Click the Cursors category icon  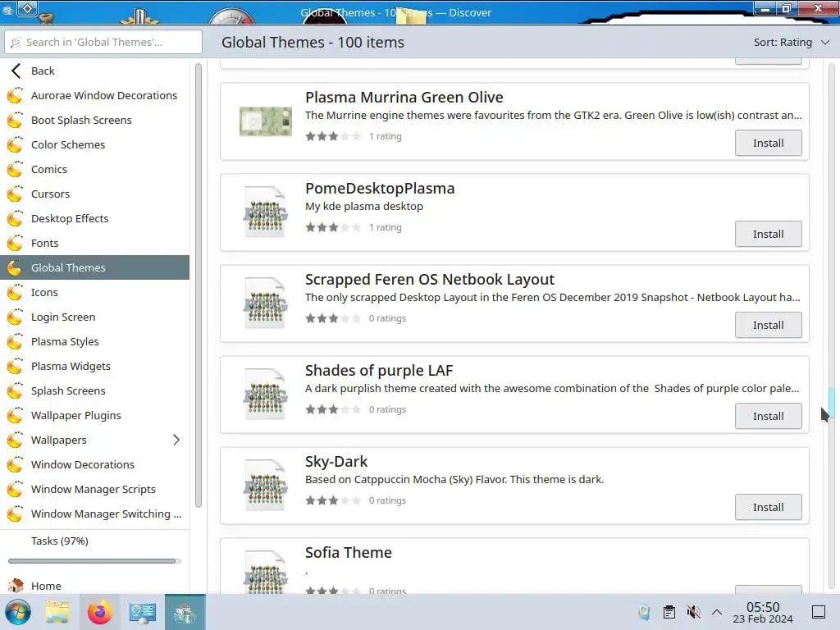(15, 194)
